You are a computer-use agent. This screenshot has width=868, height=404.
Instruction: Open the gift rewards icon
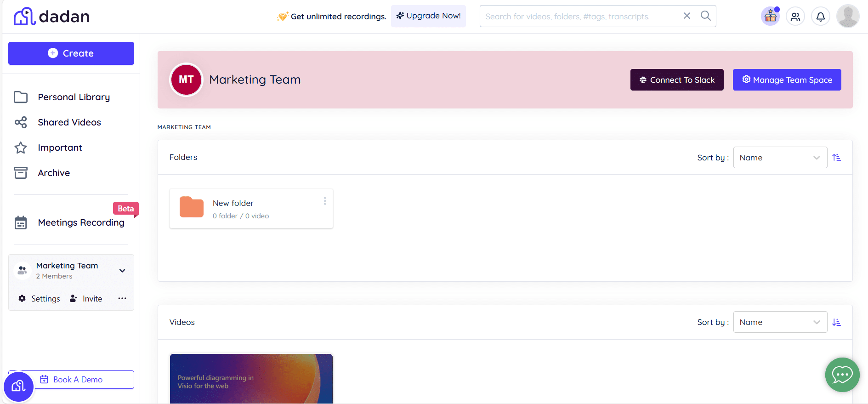coord(771,17)
